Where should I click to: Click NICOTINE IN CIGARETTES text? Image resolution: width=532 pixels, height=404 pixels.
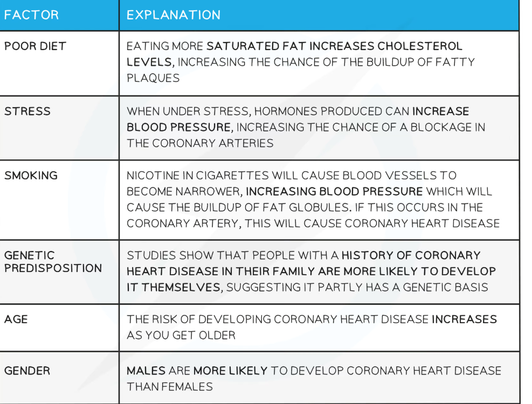click(182, 176)
